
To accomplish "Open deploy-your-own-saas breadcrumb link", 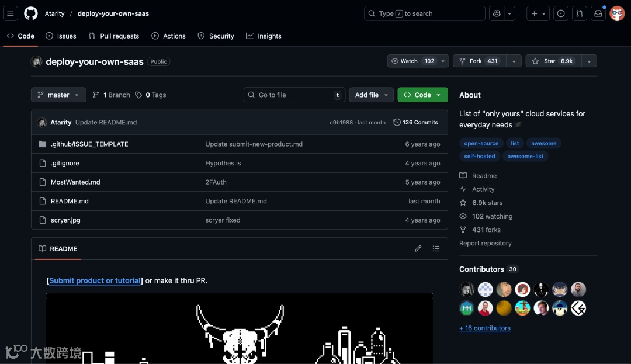I will 113,13.
